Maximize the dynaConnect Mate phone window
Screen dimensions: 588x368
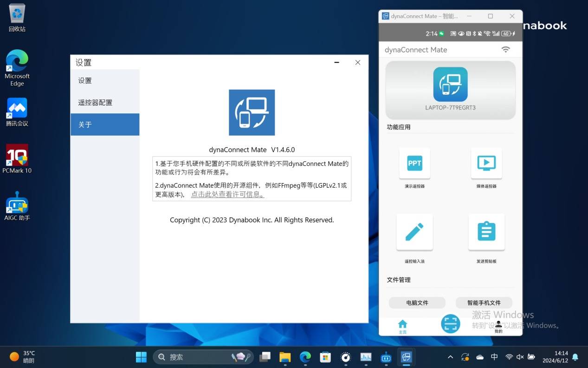491,16
